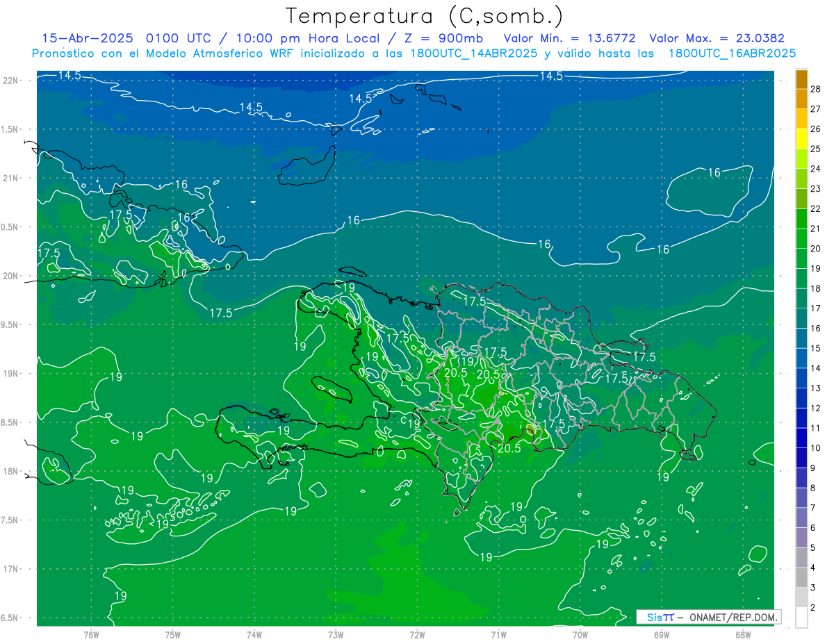Screen dimensions: 834x644
Task: Click the color legend number 28
Action: (x=816, y=89)
